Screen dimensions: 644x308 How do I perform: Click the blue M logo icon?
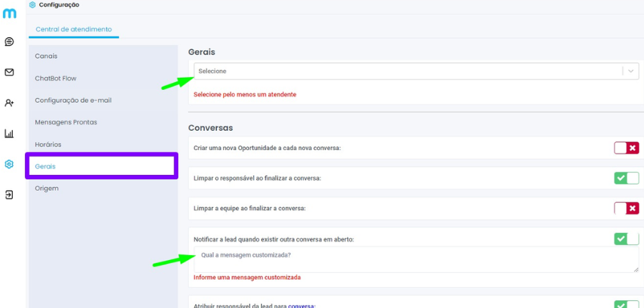[9, 13]
